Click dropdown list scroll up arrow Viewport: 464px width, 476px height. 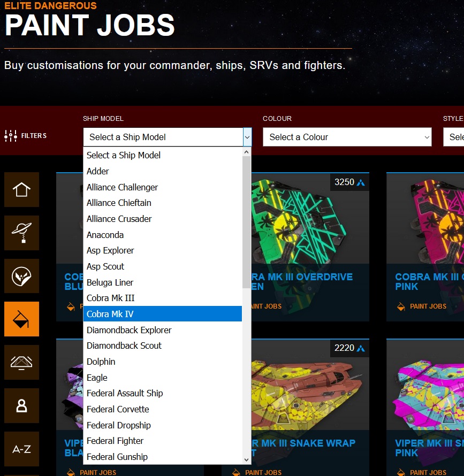[246, 152]
